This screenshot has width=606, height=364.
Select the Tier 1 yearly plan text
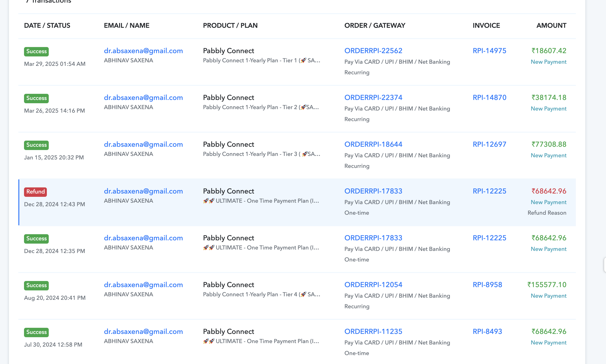coord(262,61)
